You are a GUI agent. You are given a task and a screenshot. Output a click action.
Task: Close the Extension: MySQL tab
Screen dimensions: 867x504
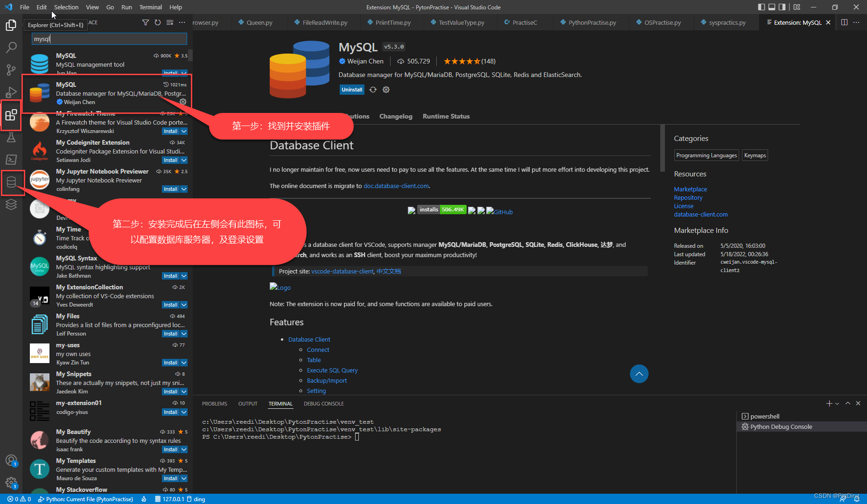click(x=828, y=22)
